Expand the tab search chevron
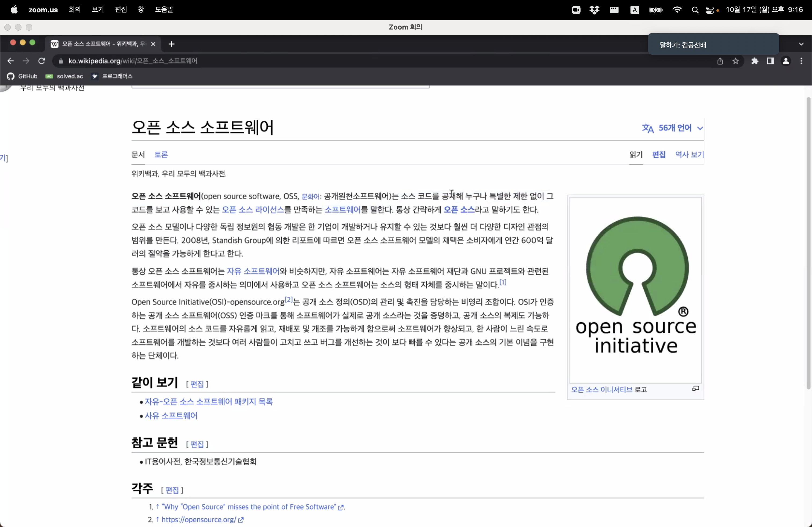The width and height of the screenshot is (812, 527). (801, 44)
